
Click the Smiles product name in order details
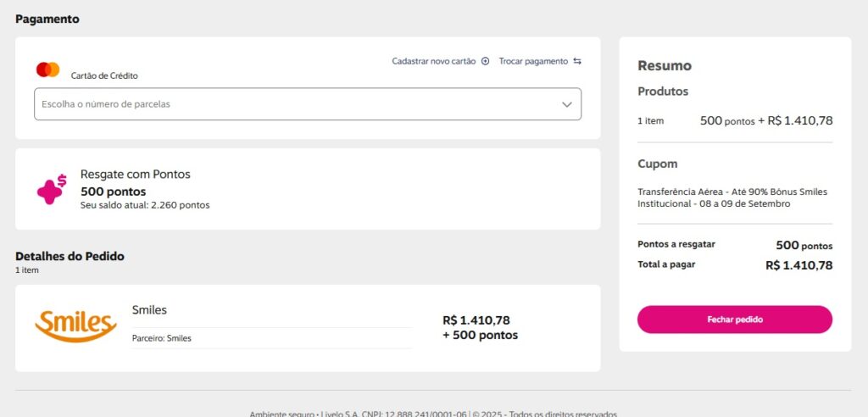pos(149,310)
